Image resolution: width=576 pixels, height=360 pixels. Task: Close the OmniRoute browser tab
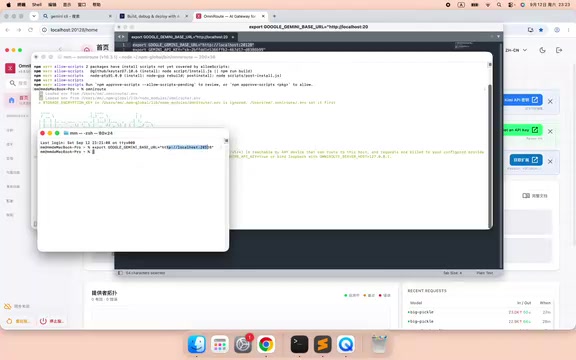coord(263,17)
